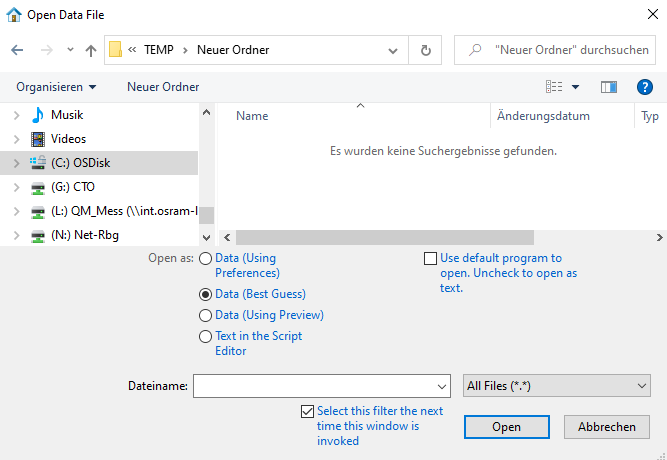Click Neuer Ordner in the toolbar
This screenshot has height=460, width=667.
pyautogui.click(x=163, y=87)
